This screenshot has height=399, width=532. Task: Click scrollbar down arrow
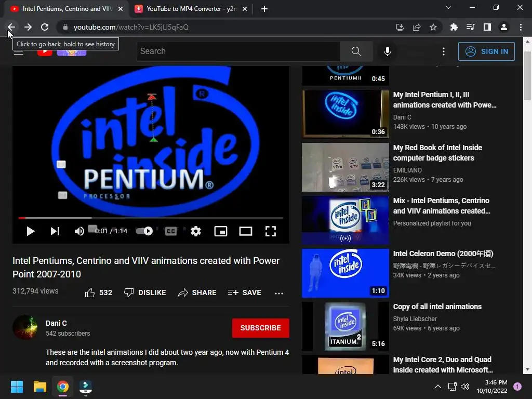tap(527, 369)
